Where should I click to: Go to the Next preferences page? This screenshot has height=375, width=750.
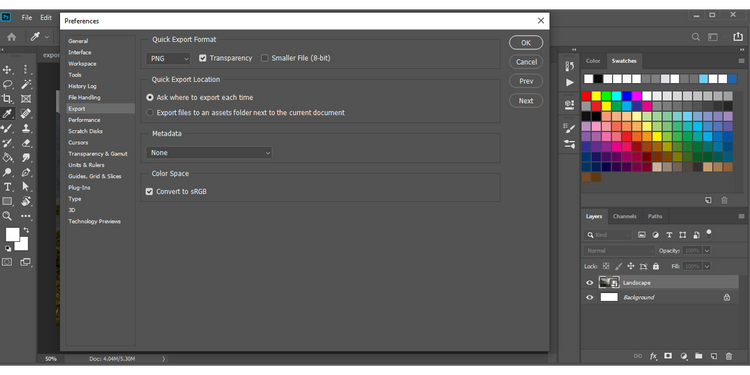click(526, 101)
